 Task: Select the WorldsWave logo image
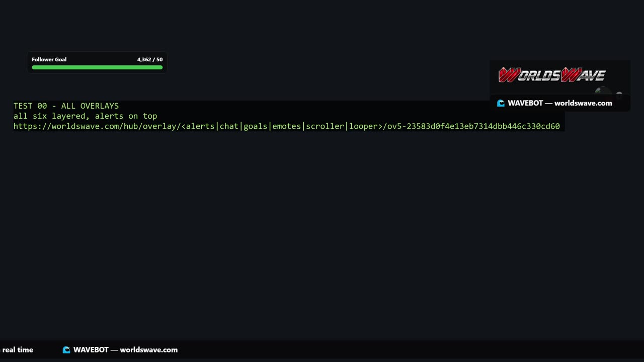[552, 75]
